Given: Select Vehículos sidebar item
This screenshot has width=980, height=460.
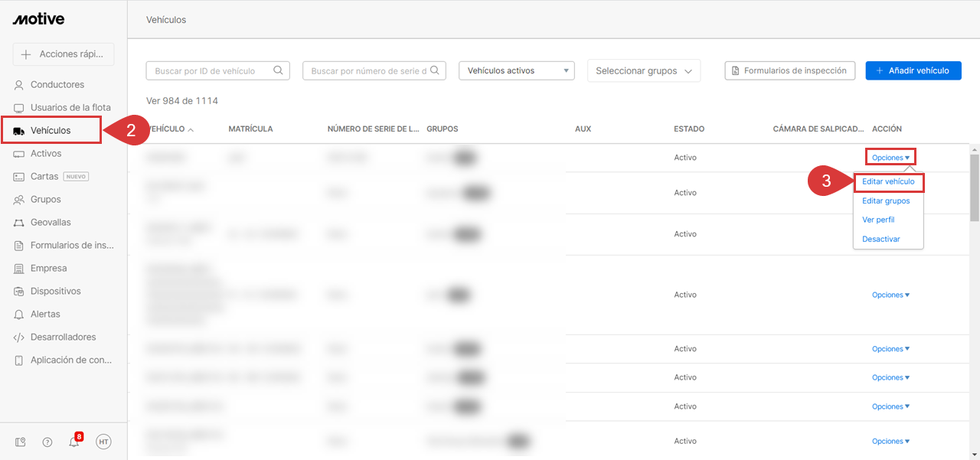Looking at the screenshot, I should coord(51,130).
